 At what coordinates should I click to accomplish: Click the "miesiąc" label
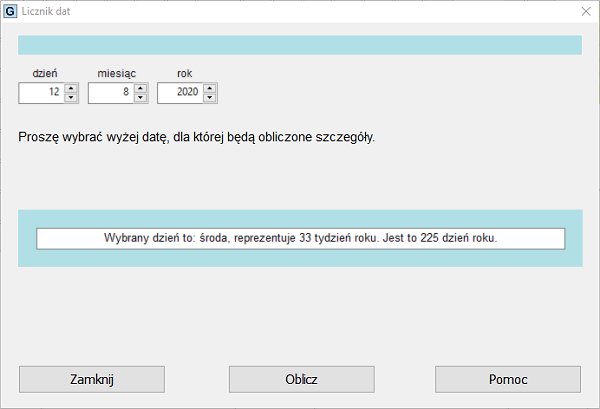pyautogui.click(x=117, y=72)
